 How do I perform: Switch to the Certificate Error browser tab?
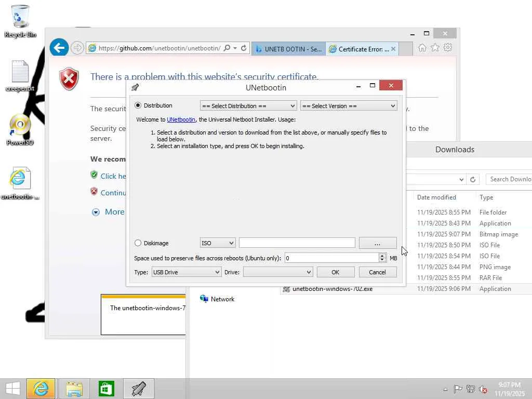coord(360,49)
